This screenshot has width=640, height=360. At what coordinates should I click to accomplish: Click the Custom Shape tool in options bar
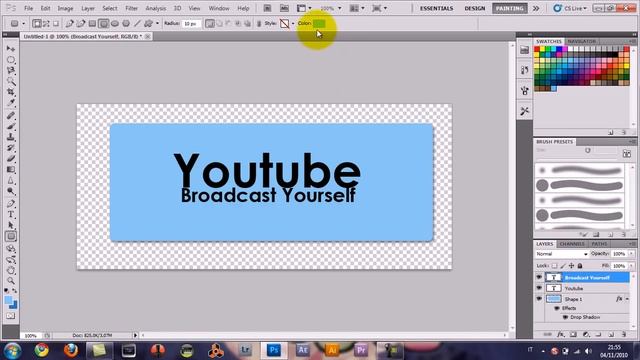point(148,24)
